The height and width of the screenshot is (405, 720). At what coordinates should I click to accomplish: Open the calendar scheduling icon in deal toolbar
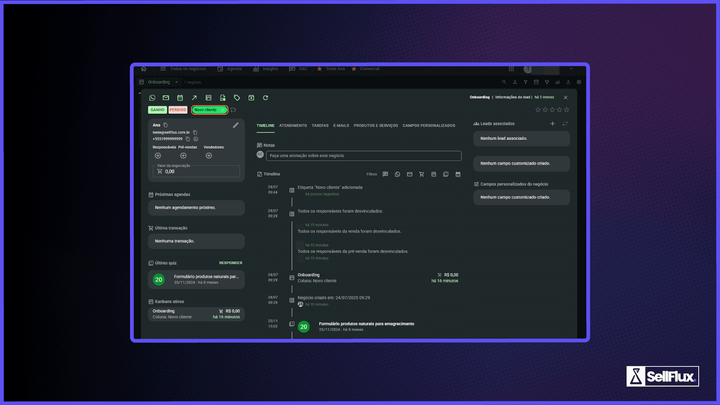pyautogui.click(x=180, y=98)
